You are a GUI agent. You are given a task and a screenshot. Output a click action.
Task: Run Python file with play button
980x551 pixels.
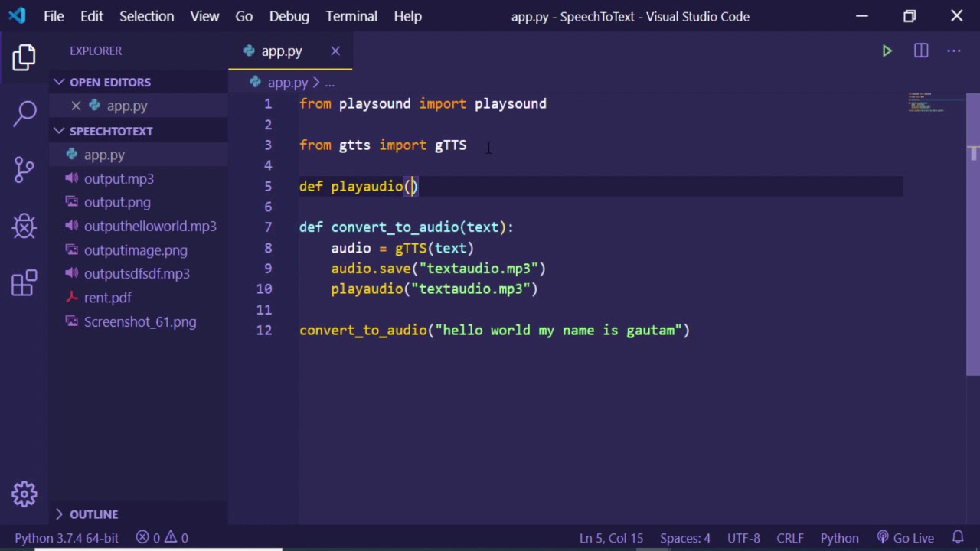(887, 51)
